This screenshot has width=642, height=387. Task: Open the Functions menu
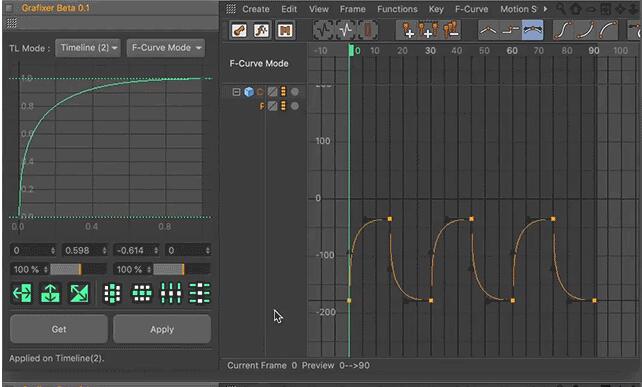coord(398,9)
